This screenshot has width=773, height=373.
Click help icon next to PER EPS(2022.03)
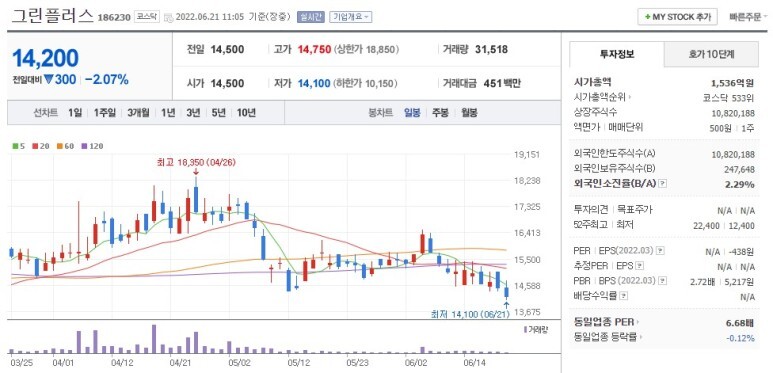click(x=661, y=251)
